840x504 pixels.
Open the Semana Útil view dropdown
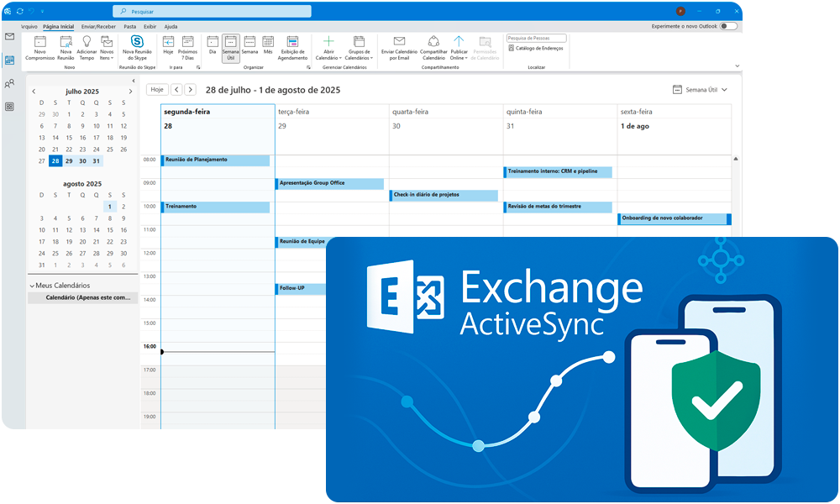(x=701, y=89)
